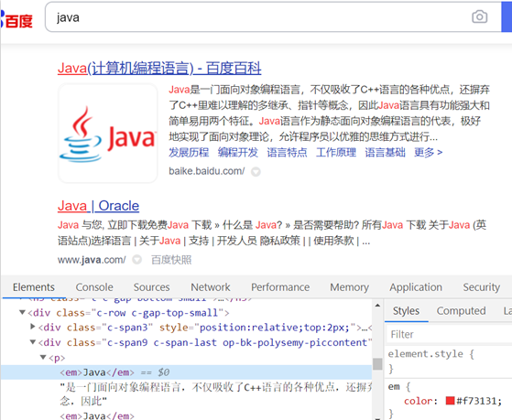Image resolution: width=512 pixels, height=420 pixels.
Task: Open the Java | Oracle result link
Action: point(98,206)
